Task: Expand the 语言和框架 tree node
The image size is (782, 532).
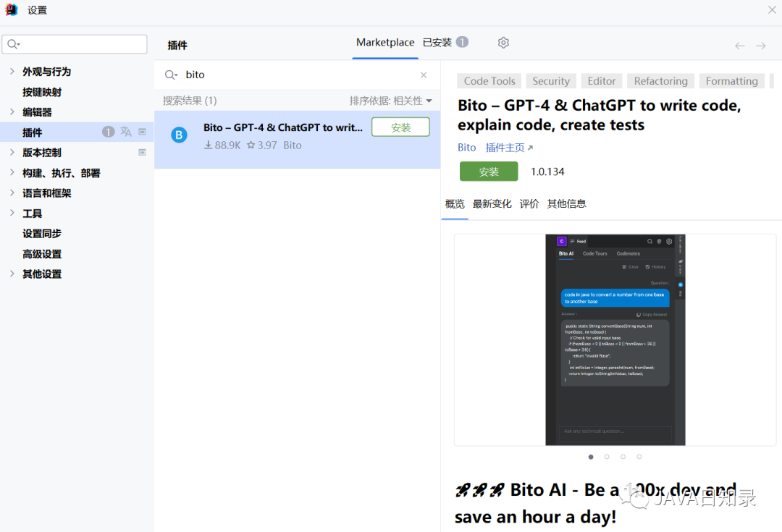Action: (12, 193)
